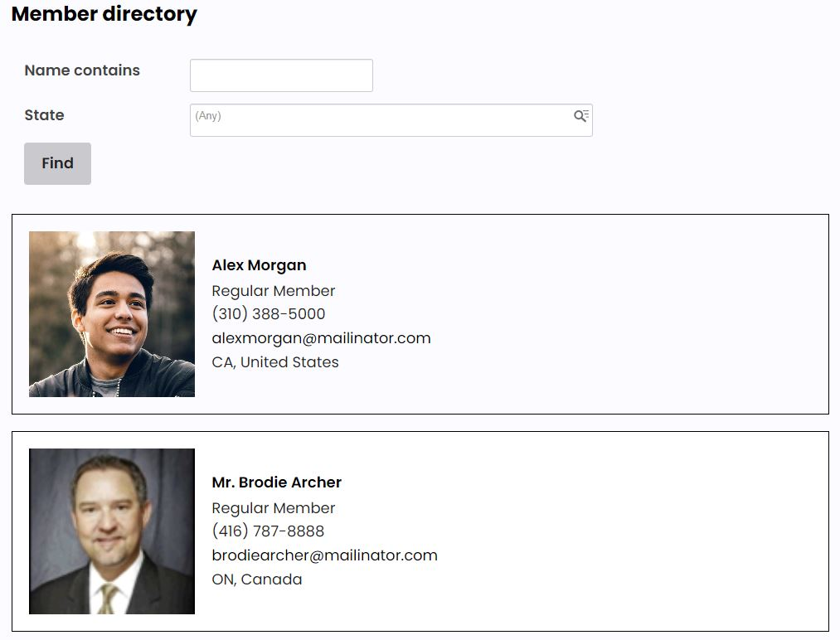Screen dimensions: 840x640
Task: Select the Alex Morgan name link
Action: point(259,265)
